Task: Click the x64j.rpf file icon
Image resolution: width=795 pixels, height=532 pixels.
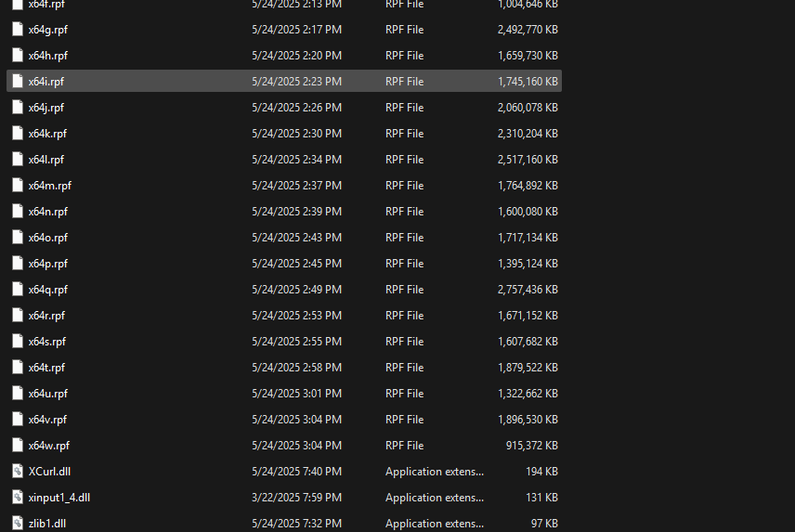Action: tap(17, 108)
